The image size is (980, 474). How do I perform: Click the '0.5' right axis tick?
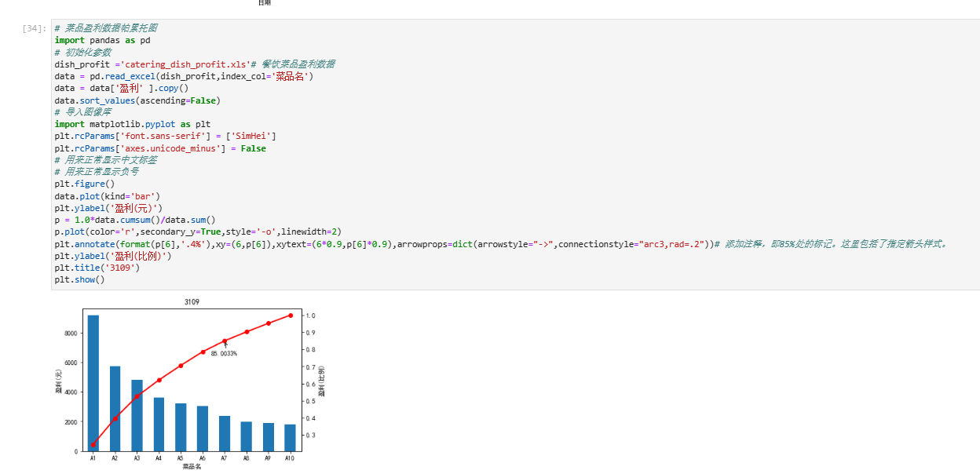coord(311,401)
